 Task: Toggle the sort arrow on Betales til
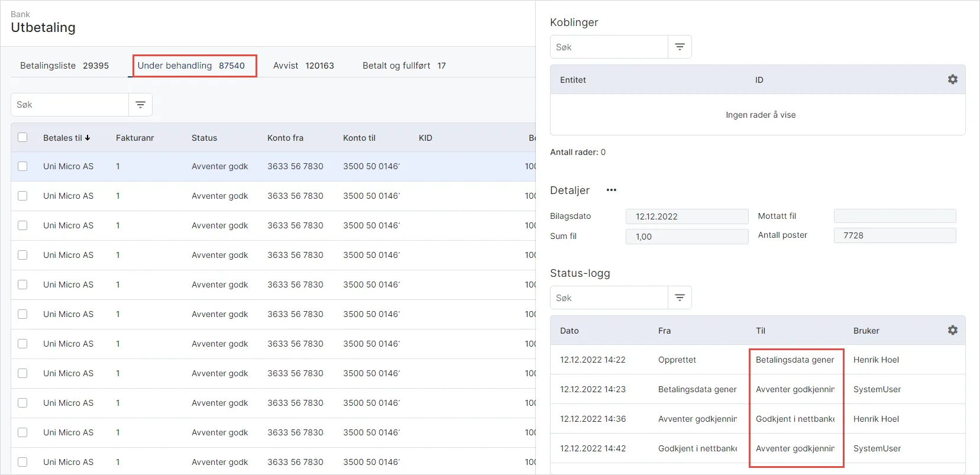point(88,138)
